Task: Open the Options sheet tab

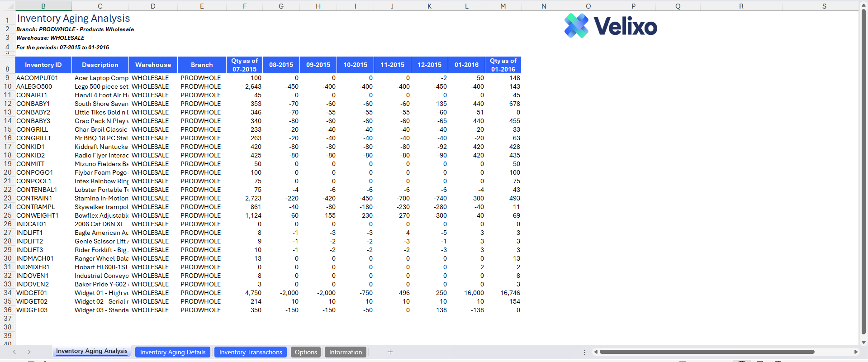Action: 306,352
